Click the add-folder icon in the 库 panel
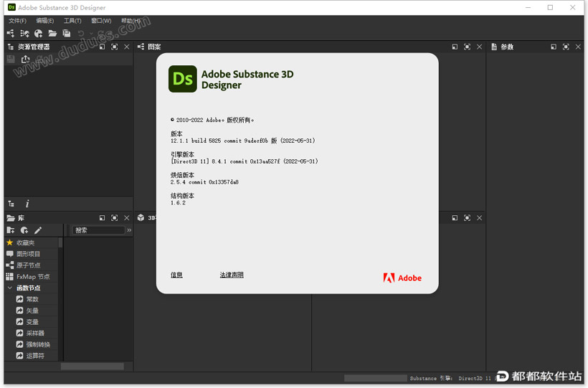The image size is (588, 388). [11, 230]
